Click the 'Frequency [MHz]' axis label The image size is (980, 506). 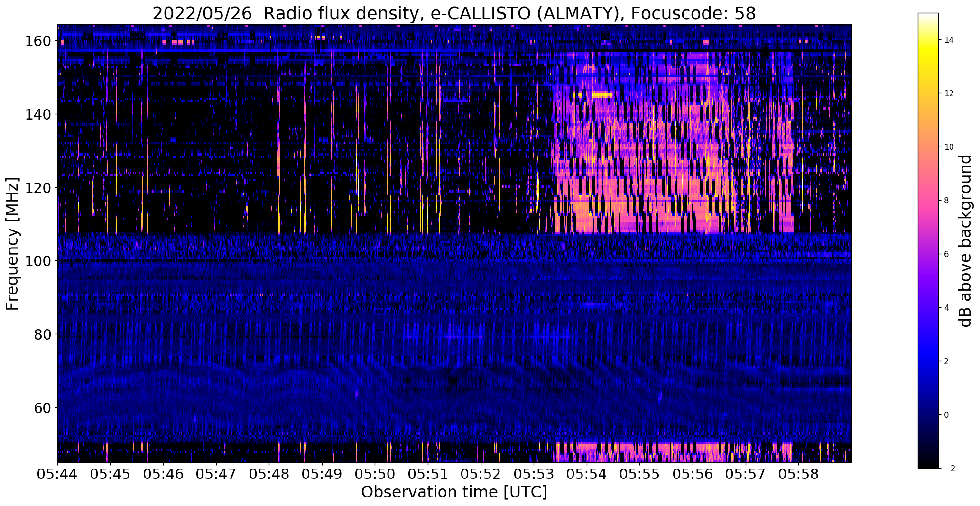point(12,244)
